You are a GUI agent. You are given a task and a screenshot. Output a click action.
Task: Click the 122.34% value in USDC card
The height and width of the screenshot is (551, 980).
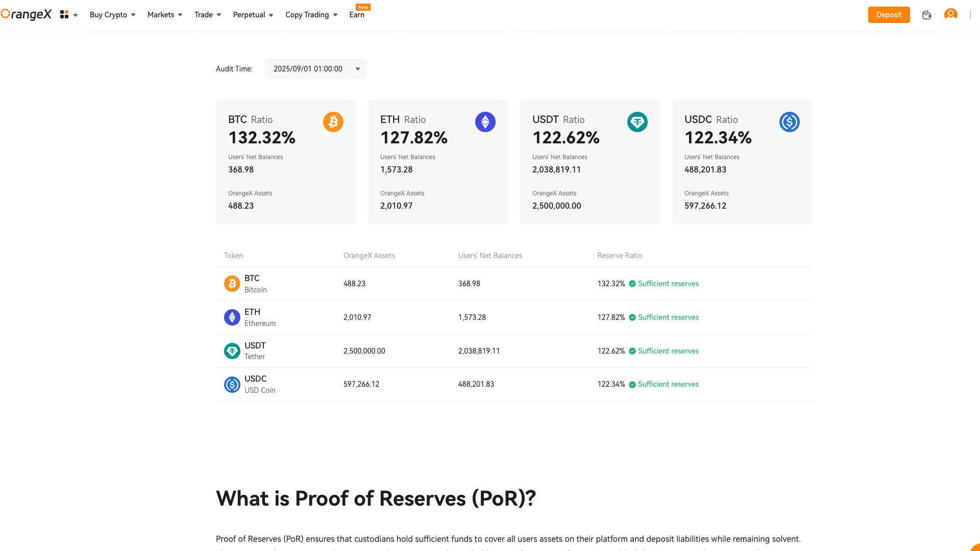point(718,138)
